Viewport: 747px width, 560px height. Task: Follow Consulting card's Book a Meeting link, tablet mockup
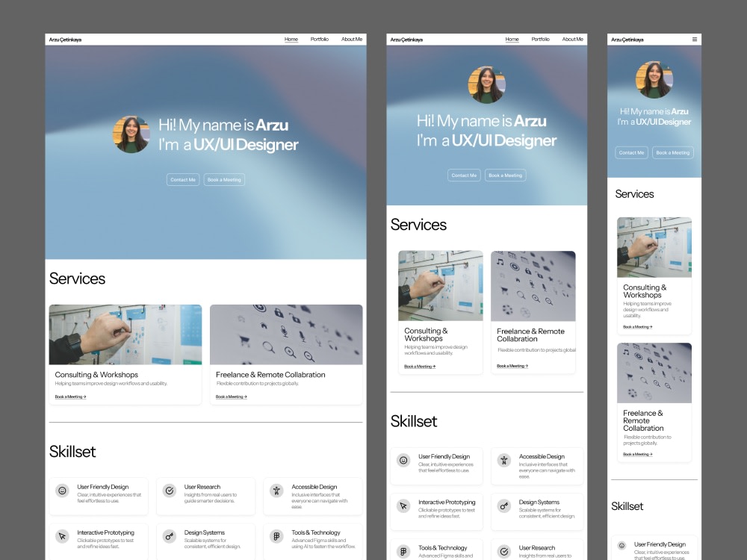[420, 366]
